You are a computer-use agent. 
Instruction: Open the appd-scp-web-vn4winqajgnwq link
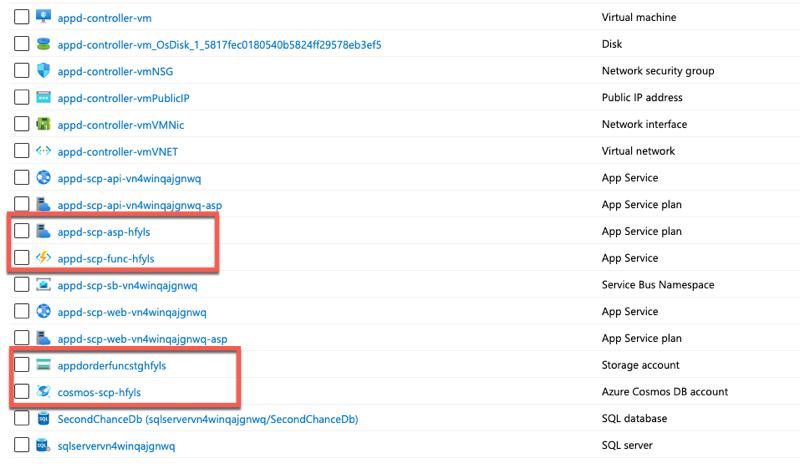(x=132, y=312)
